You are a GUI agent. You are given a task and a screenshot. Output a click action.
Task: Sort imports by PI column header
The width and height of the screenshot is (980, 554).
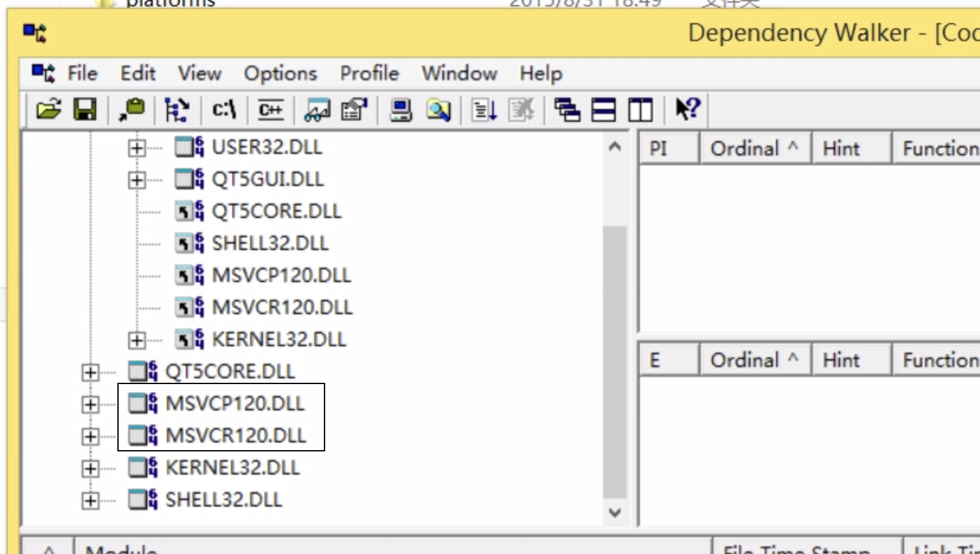click(670, 148)
